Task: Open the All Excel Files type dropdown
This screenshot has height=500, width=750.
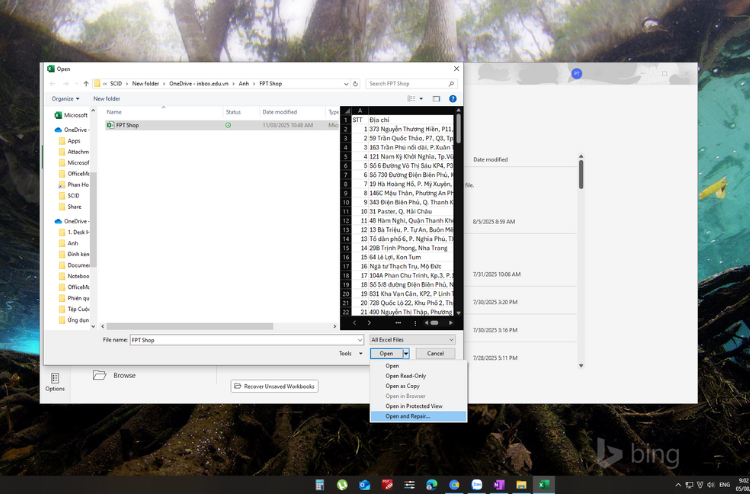Action: (x=412, y=340)
